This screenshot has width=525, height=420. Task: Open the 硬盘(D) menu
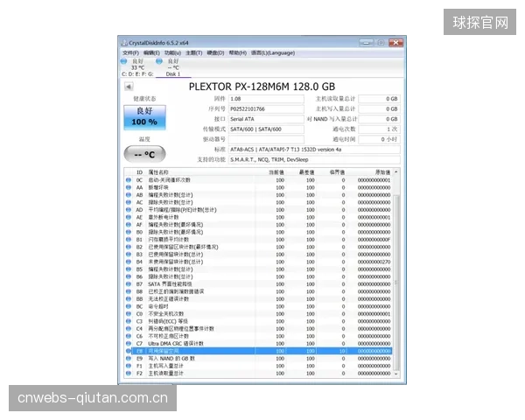click(215, 52)
